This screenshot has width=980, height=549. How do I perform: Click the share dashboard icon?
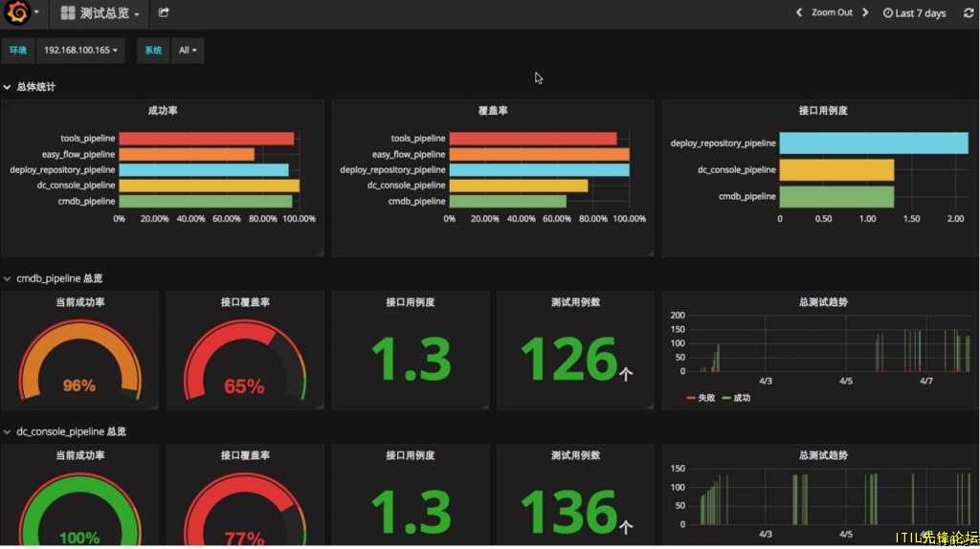[164, 12]
